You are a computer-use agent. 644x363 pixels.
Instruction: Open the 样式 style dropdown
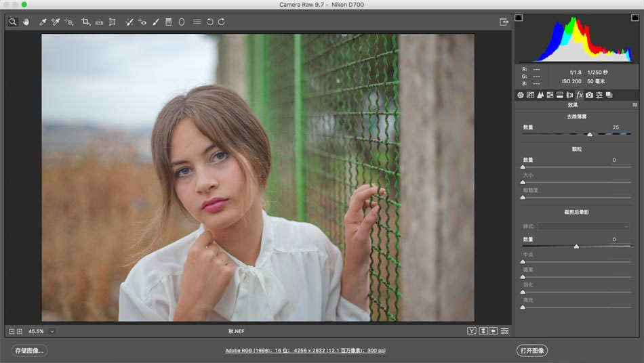pos(584,226)
